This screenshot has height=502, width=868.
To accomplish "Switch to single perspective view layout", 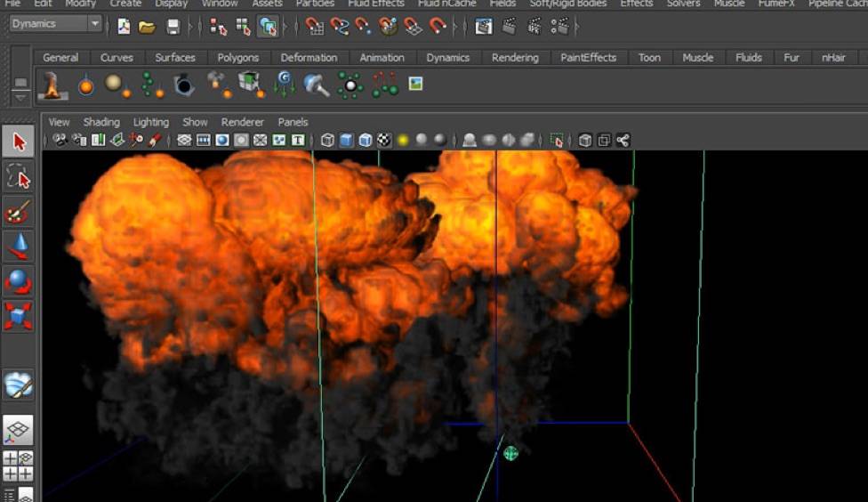I will [x=18, y=431].
